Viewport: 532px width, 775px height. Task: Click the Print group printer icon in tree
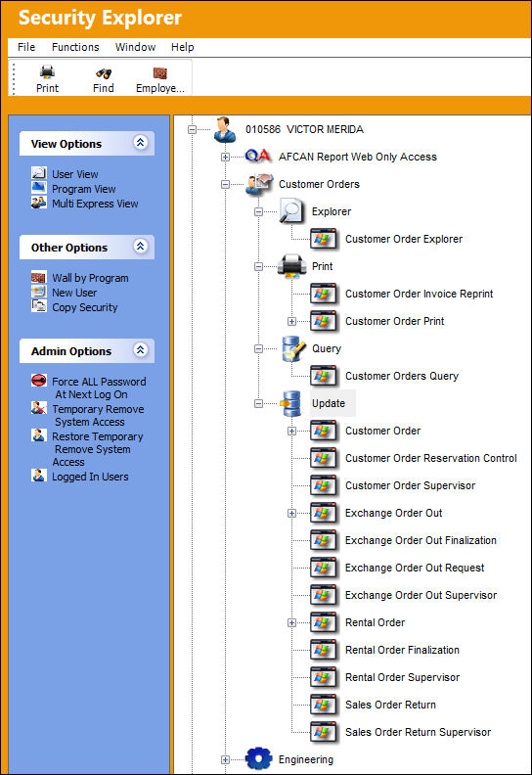[292, 266]
